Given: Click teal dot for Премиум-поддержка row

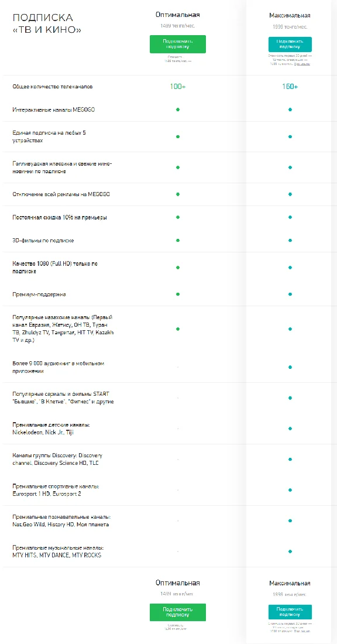Looking at the screenshot, I should point(290,294).
